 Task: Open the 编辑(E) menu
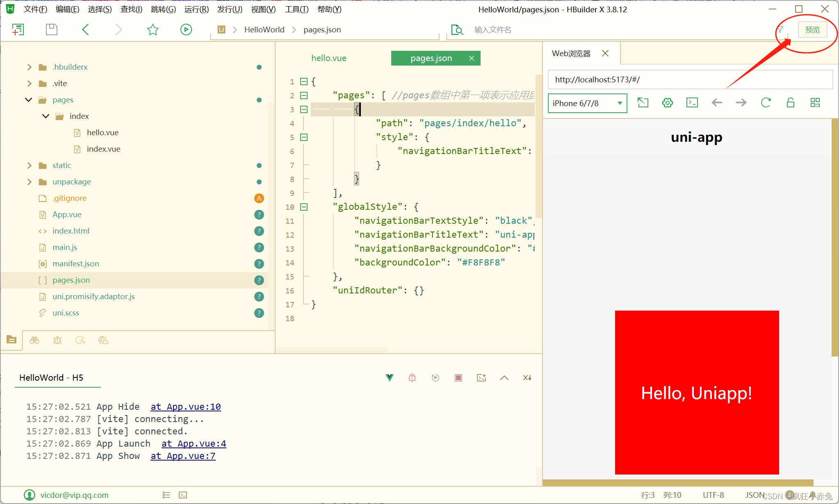pos(67,9)
